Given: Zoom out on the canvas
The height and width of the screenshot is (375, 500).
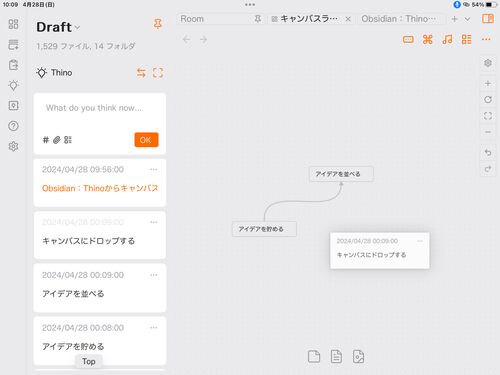Looking at the screenshot, I should tap(488, 132).
